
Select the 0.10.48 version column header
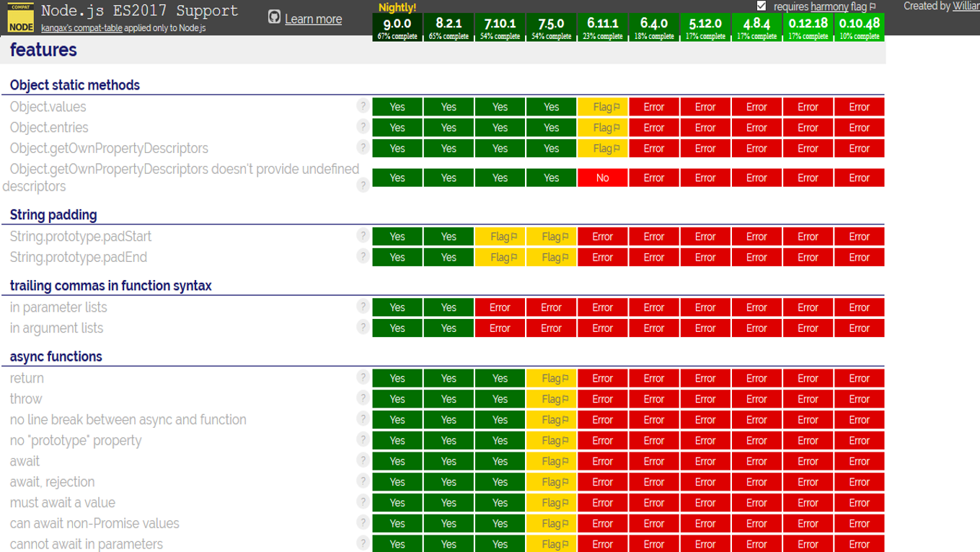pyautogui.click(x=859, y=27)
